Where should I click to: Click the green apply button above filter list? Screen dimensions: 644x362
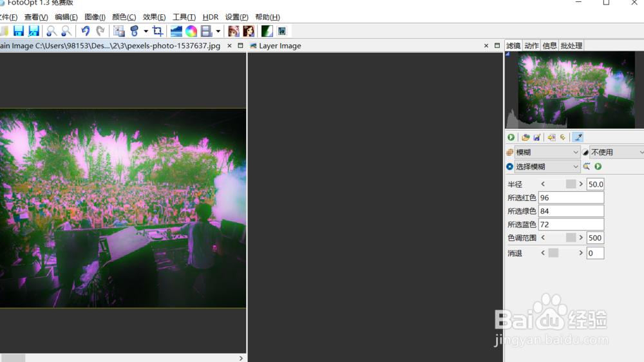point(511,137)
